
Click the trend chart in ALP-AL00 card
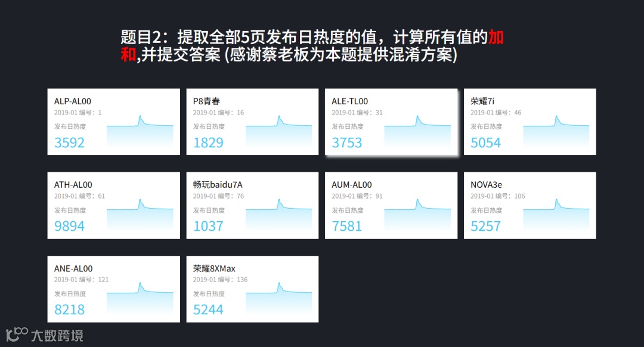click(x=140, y=131)
